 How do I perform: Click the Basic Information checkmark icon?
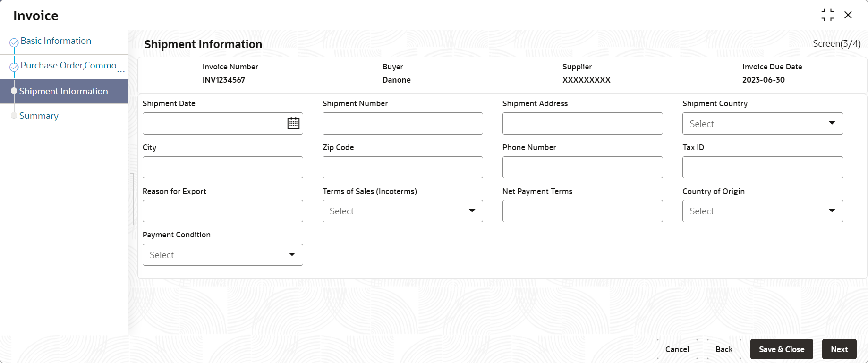pos(14,42)
